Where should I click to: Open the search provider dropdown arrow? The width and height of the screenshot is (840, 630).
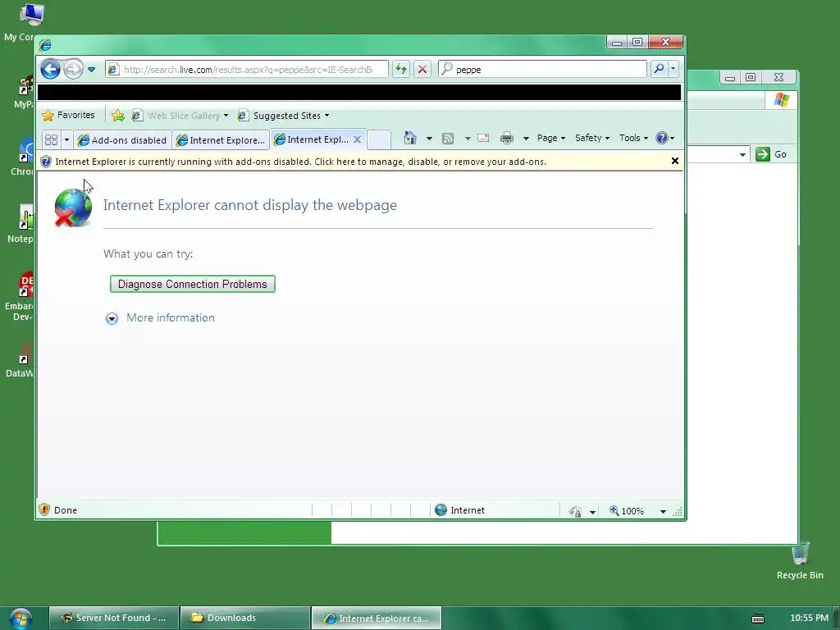[x=673, y=69]
